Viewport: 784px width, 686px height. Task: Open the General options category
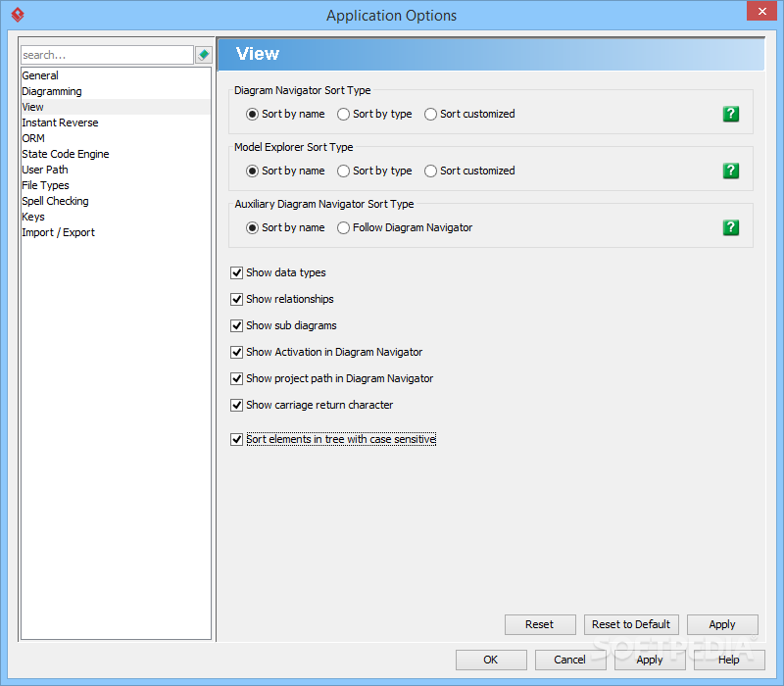[x=116, y=75]
